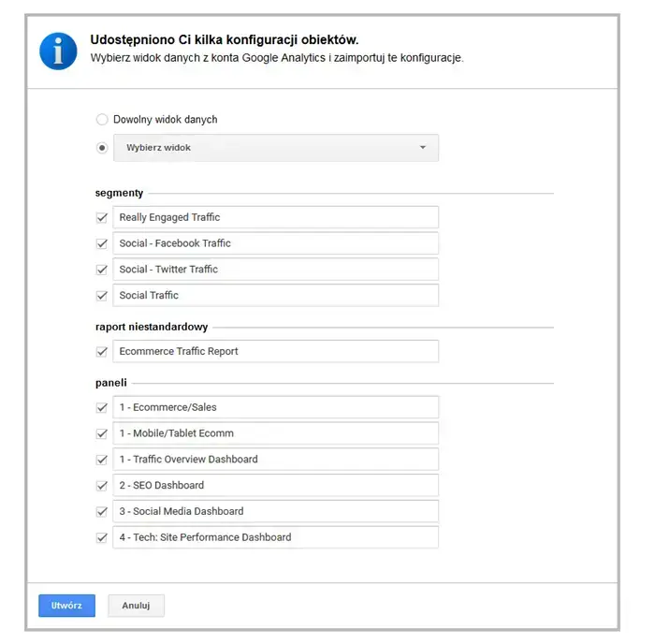Open the Wybierz widok dropdown
This screenshot has width=655, height=644.
276,148
